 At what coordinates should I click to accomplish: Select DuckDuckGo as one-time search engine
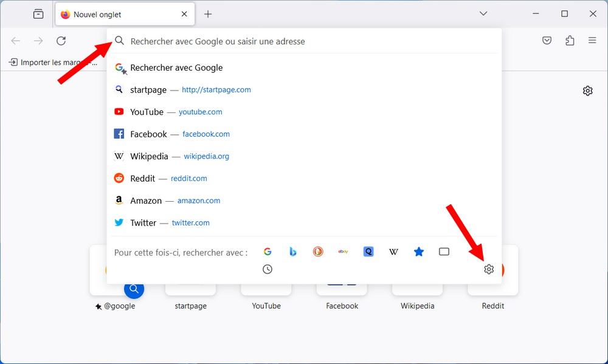point(318,251)
